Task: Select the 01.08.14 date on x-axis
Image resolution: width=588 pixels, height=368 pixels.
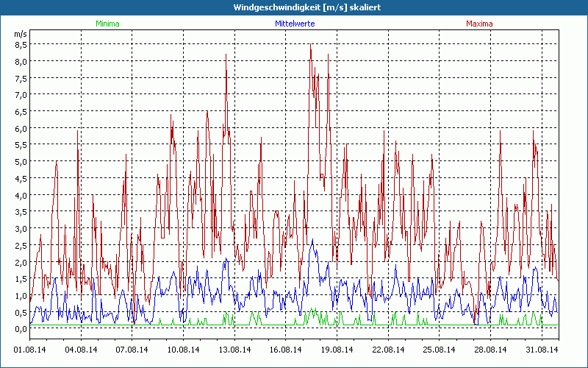Action: pos(30,350)
